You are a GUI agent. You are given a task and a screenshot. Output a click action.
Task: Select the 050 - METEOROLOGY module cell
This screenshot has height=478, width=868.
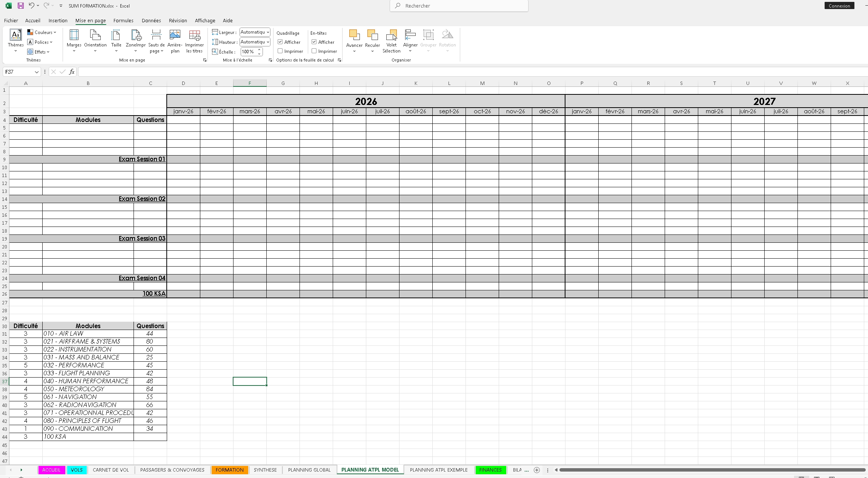pos(88,389)
